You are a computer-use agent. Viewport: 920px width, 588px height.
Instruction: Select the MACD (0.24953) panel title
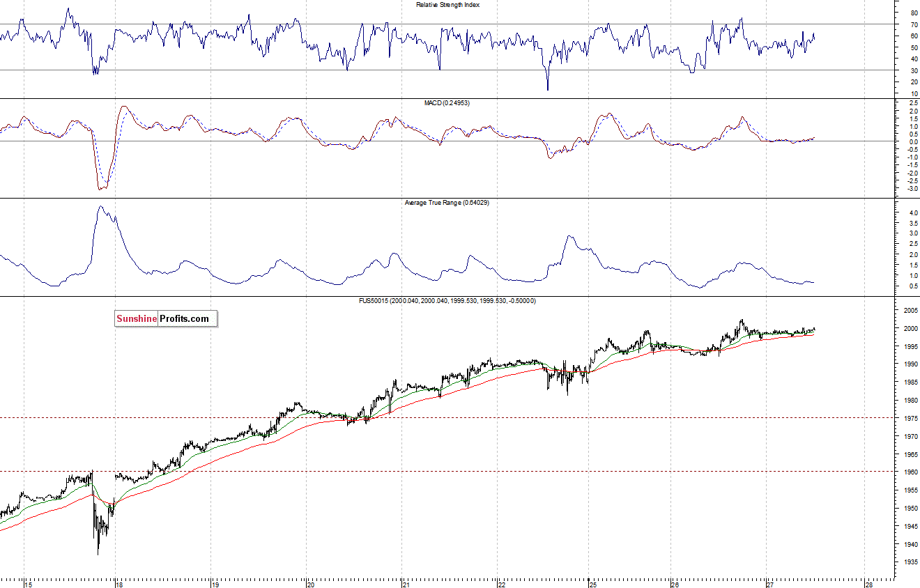click(447, 103)
